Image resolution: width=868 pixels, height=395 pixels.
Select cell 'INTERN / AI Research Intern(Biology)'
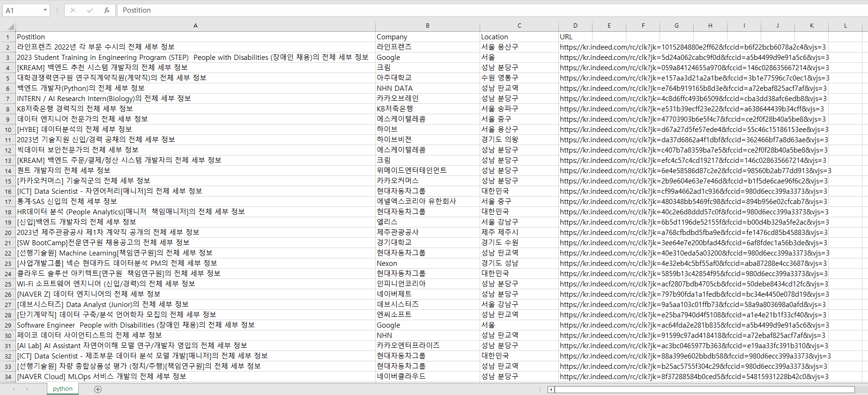point(195,98)
